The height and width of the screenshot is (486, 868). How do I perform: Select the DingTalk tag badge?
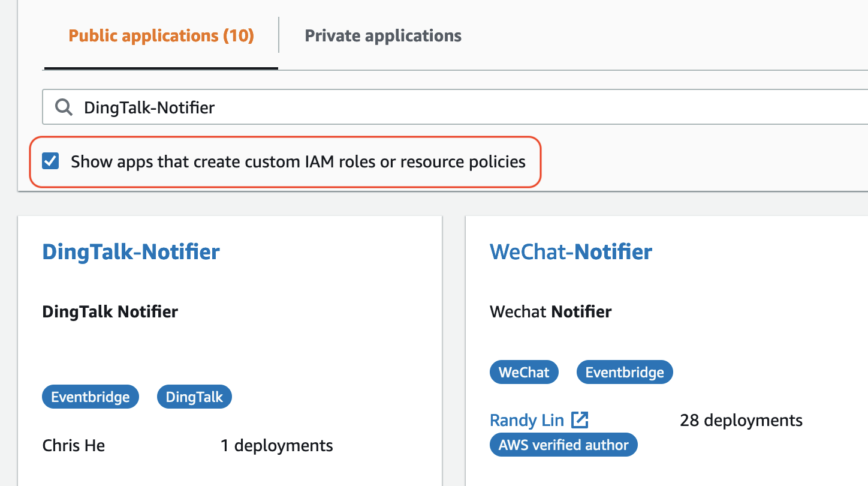click(x=194, y=397)
